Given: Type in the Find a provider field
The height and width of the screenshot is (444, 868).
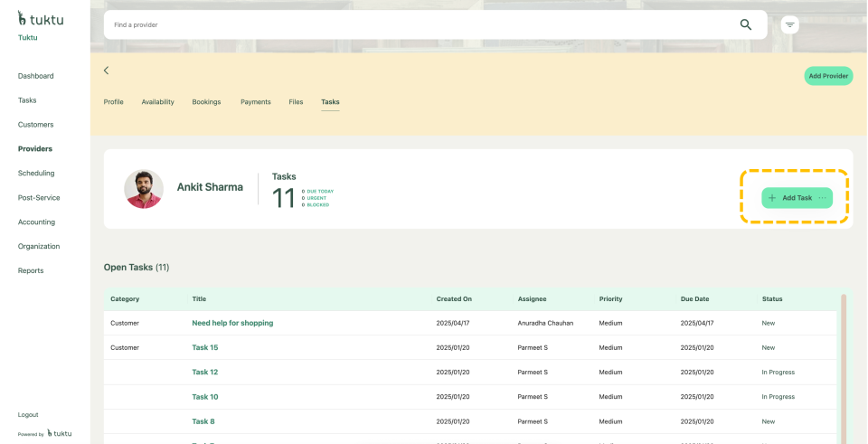Looking at the screenshot, I should tap(416, 24).
